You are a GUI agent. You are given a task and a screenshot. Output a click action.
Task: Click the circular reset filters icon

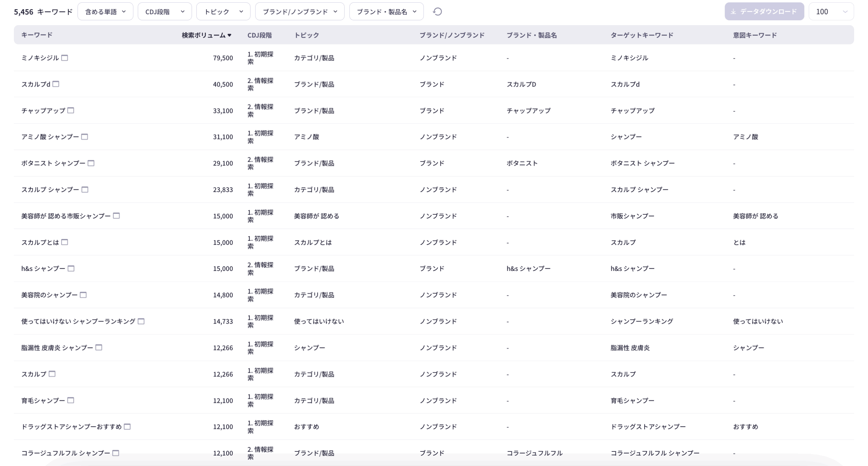pos(437,12)
